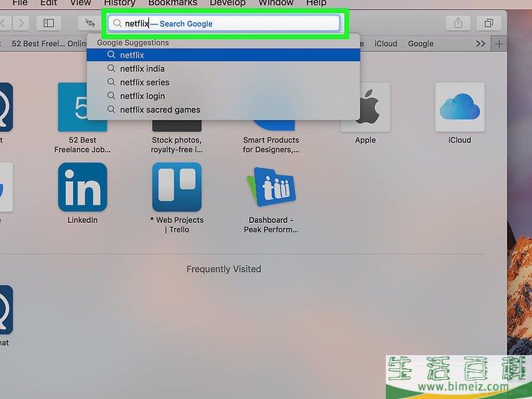
Task: Open the iCloud bookmark in favorites bar
Action: 386,44
